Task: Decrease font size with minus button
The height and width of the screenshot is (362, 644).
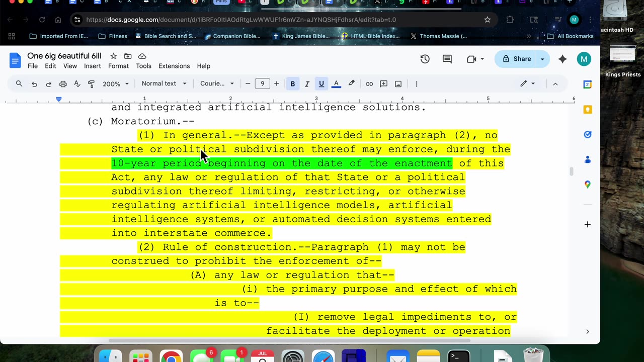Action: coord(248,83)
